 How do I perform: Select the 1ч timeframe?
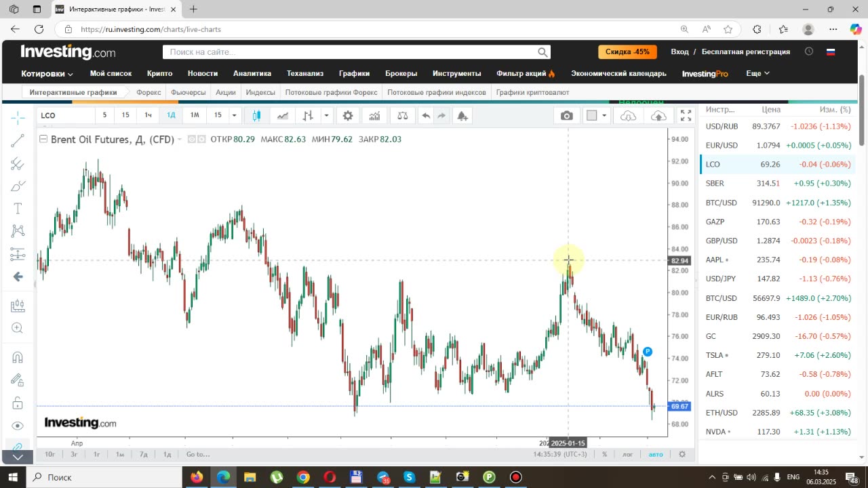pos(148,115)
